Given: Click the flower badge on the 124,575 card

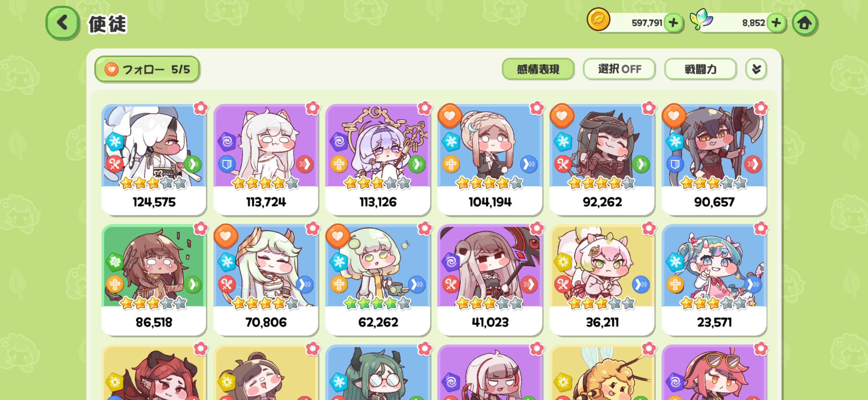Looking at the screenshot, I should (201, 108).
